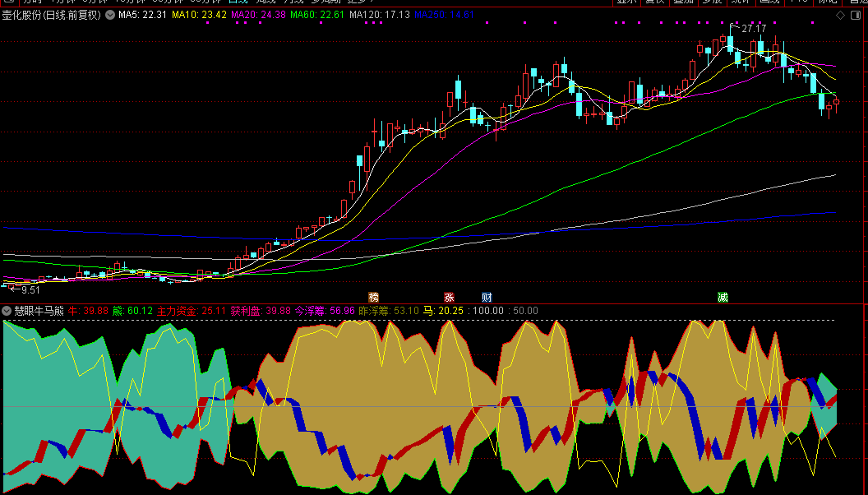Screen dimensions: 868x495
Task: Click the diamond icon at chart top right
Action: pos(840,16)
